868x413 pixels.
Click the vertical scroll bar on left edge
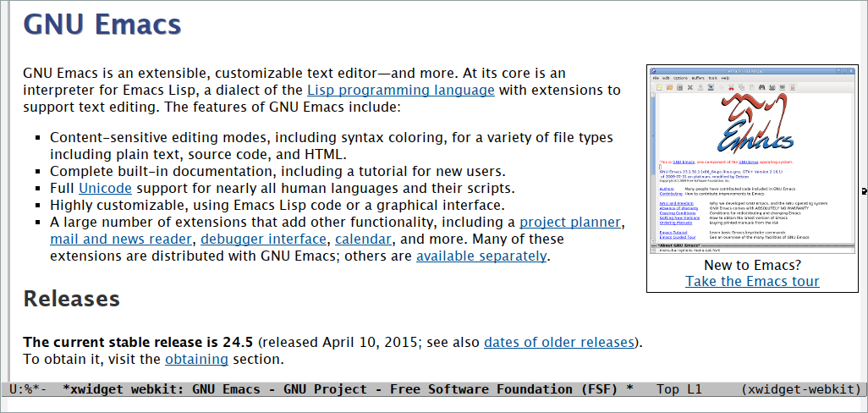8,191
